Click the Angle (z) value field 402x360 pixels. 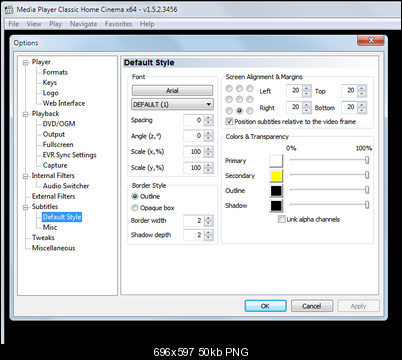[194, 136]
